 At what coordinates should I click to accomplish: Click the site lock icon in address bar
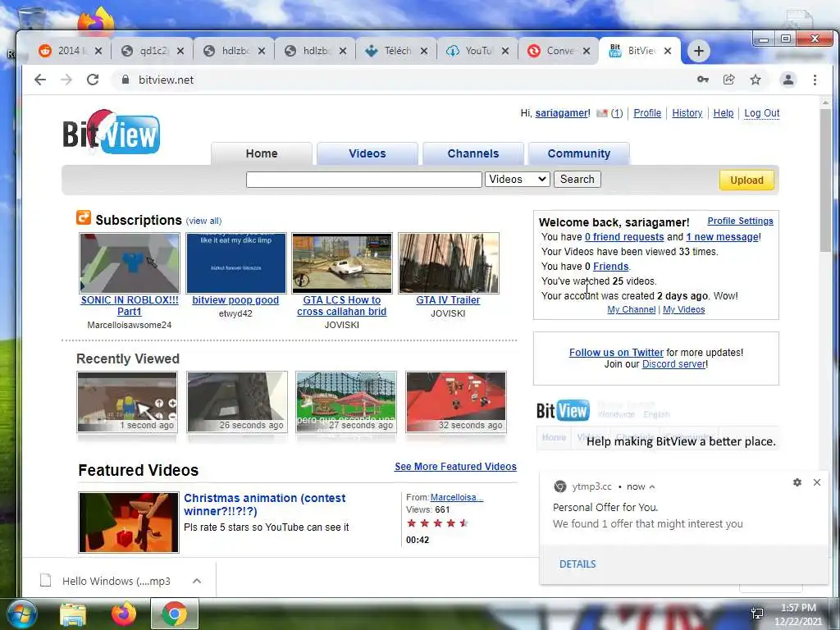(126, 80)
